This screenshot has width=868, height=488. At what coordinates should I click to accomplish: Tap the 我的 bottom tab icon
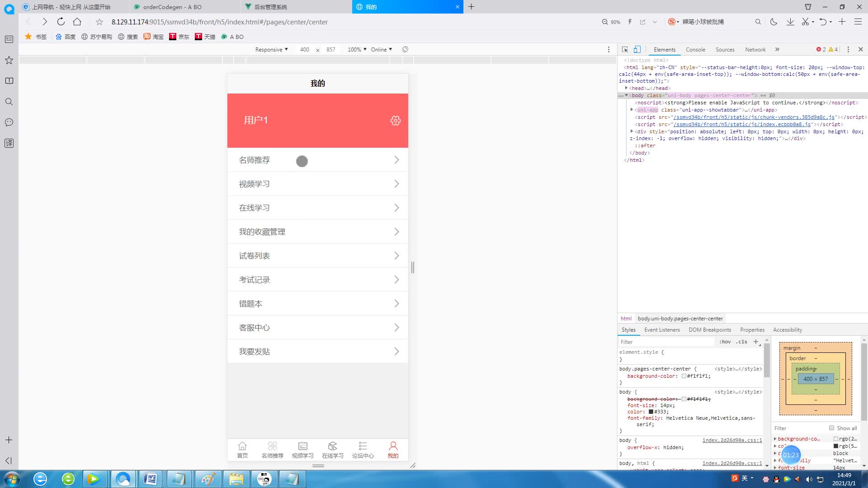click(x=393, y=446)
